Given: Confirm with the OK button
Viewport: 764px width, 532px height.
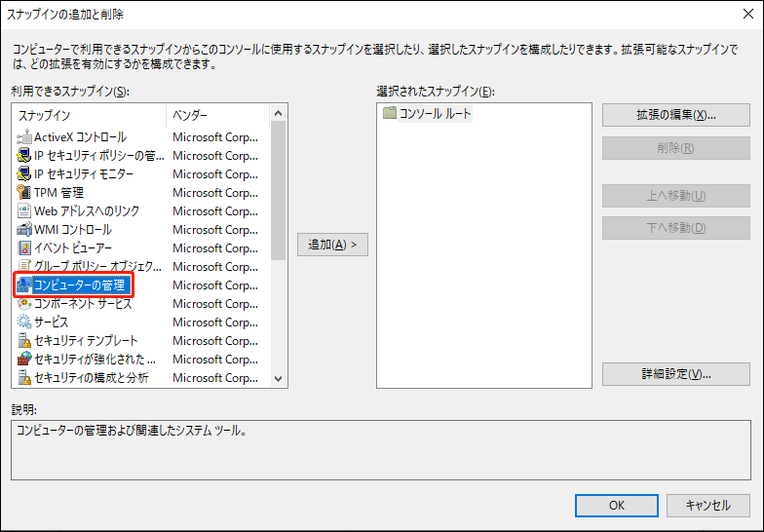Looking at the screenshot, I should tap(616, 505).
